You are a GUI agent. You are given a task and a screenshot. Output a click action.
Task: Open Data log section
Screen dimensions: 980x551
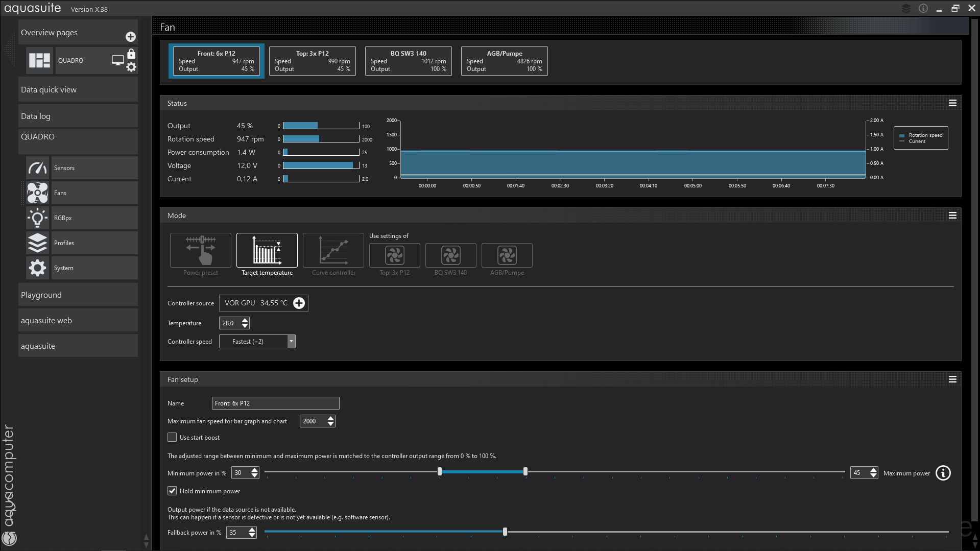(x=78, y=116)
